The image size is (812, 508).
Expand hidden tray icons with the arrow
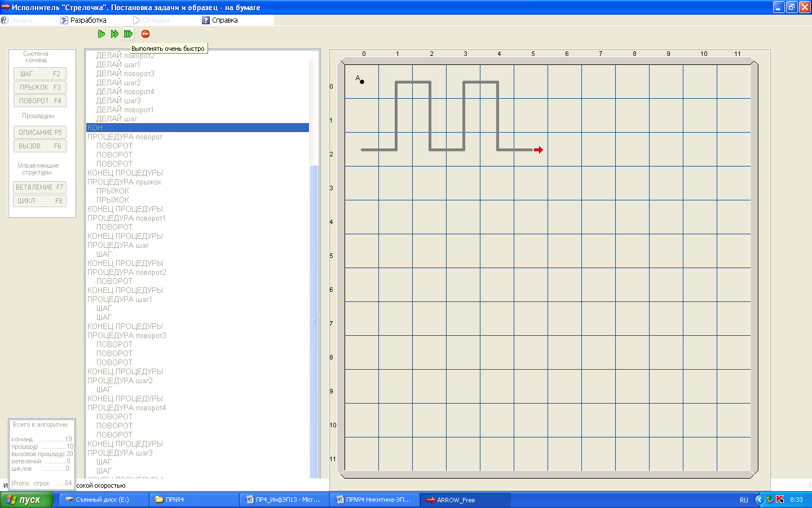click(759, 500)
